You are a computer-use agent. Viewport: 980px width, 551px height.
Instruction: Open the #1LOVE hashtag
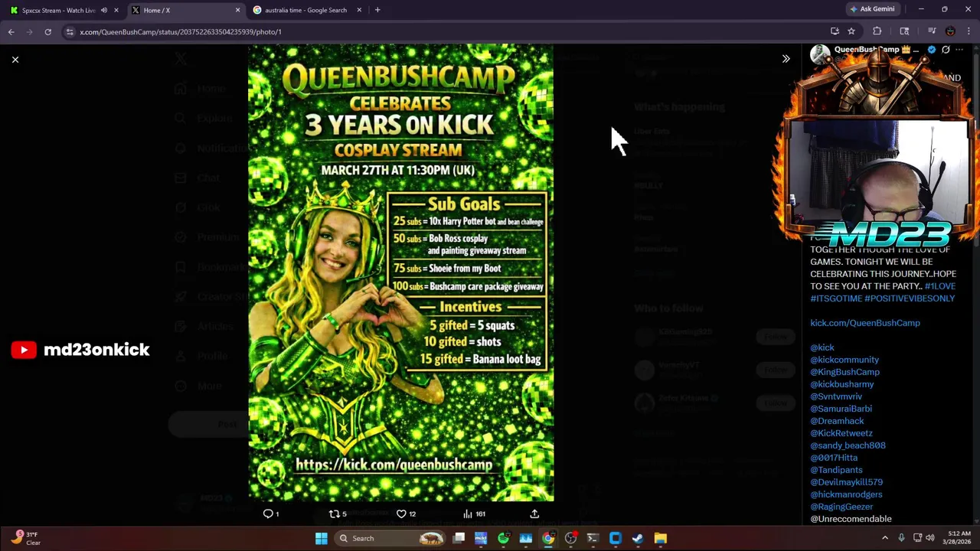[939, 286]
